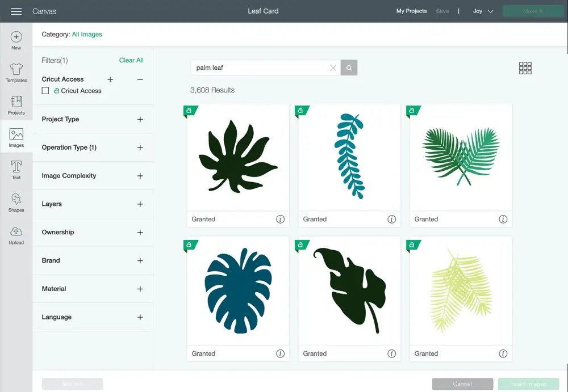Screen dimensions: 568x392
Task: Clear the palm leaf search text
Action: [x=333, y=68]
